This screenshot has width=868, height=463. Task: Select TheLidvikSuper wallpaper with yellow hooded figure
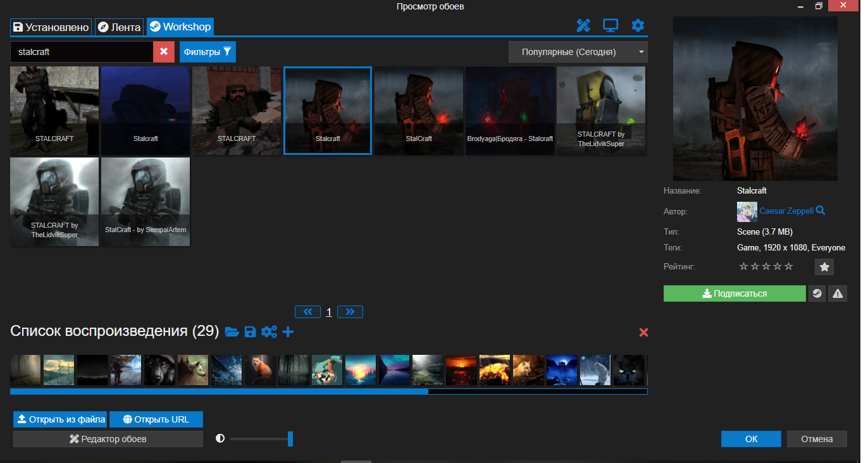click(601, 111)
